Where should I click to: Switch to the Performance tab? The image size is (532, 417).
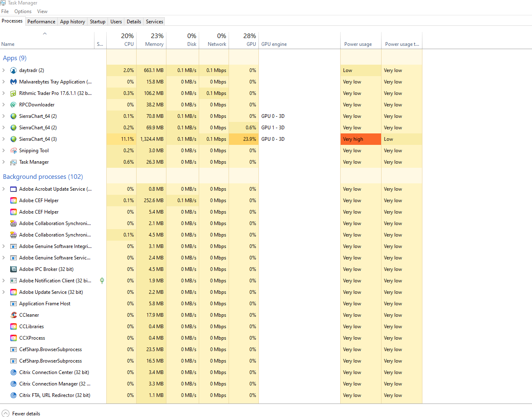(x=41, y=22)
